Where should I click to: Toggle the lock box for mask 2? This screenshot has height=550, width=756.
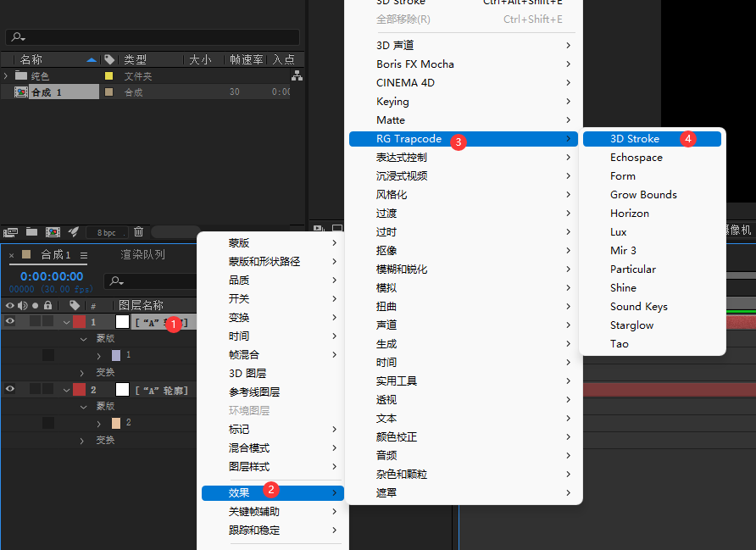pos(48,423)
